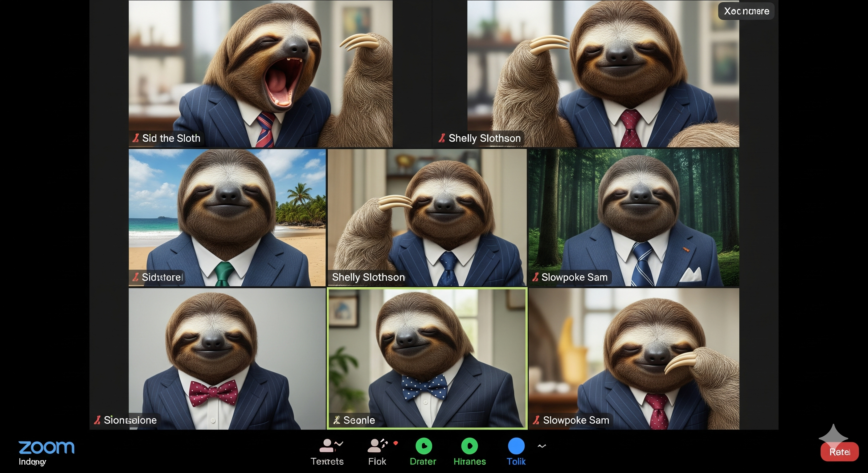Click the Zoom logo in bottom-left corner
868x473 pixels.
(x=47, y=447)
